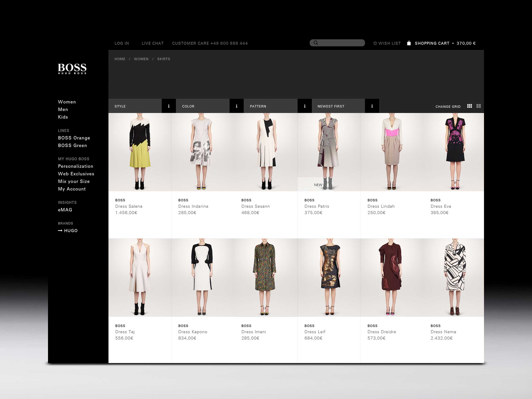Go to My Account

72,189
